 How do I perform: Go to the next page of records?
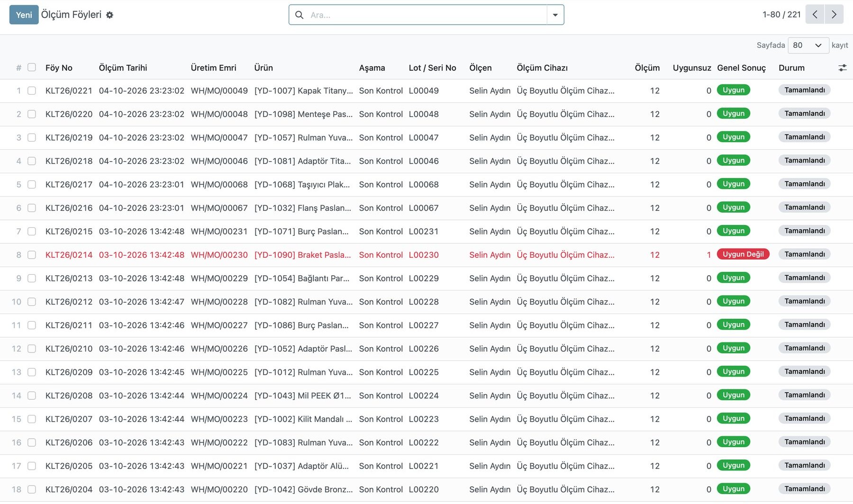[834, 14]
